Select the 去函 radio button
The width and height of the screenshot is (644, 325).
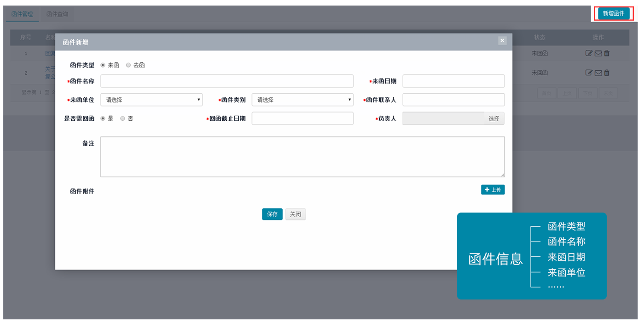128,65
